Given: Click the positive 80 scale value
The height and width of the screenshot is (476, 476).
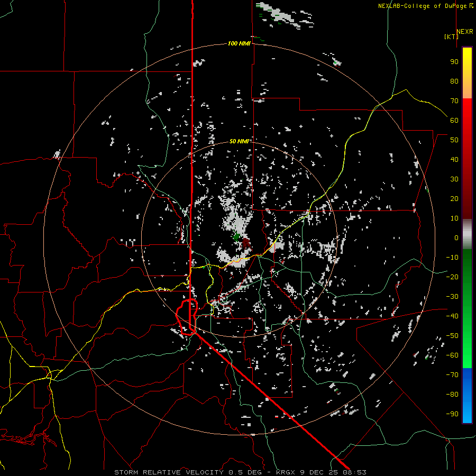Looking at the screenshot, I should point(454,81).
